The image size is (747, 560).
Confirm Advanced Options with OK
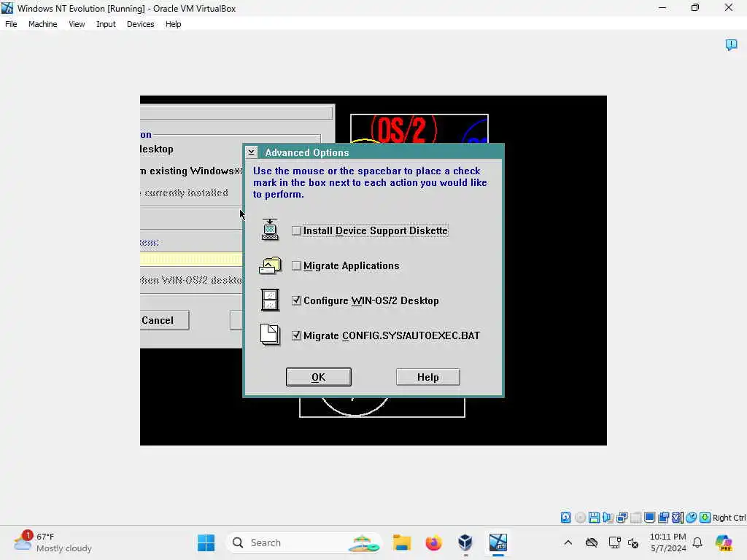coord(319,377)
